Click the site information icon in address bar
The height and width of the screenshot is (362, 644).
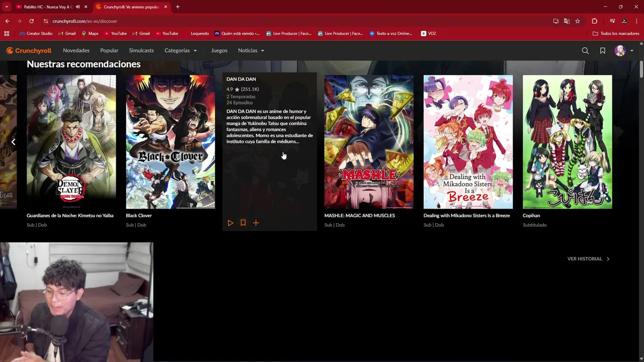pyautogui.click(x=46, y=21)
